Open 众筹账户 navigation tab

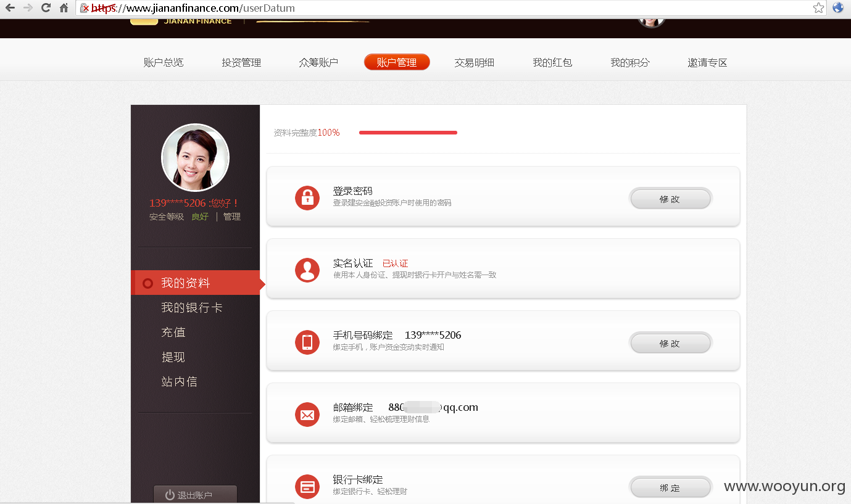318,62
